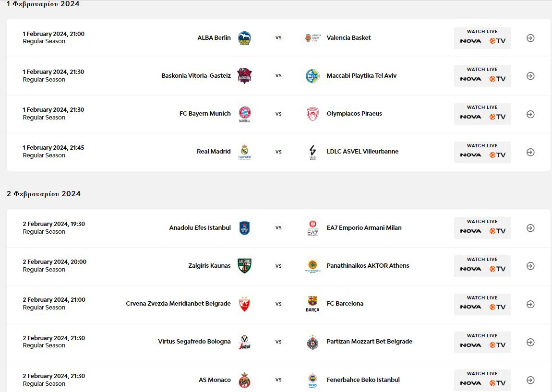The width and height of the screenshot is (552, 392).
Task: Click the Partizan Mozzart Bet Belgrade logo
Action: [x=312, y=342]
